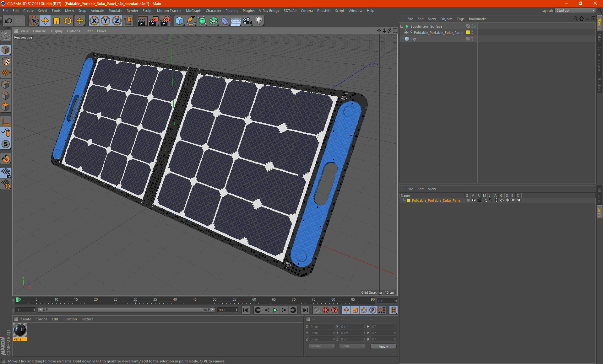
Task: Open the Sculpt menu
Action: pos(147,11)
